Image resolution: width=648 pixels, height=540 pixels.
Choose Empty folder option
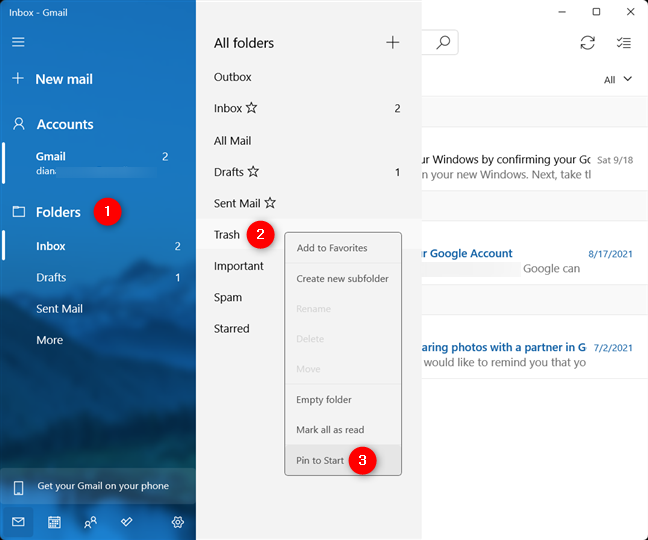click(x=343, y=400)
